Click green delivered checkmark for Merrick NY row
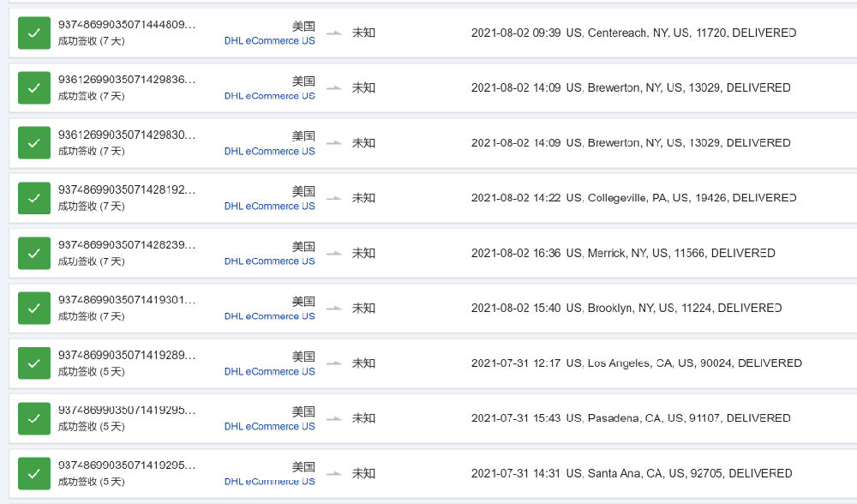 34,253
